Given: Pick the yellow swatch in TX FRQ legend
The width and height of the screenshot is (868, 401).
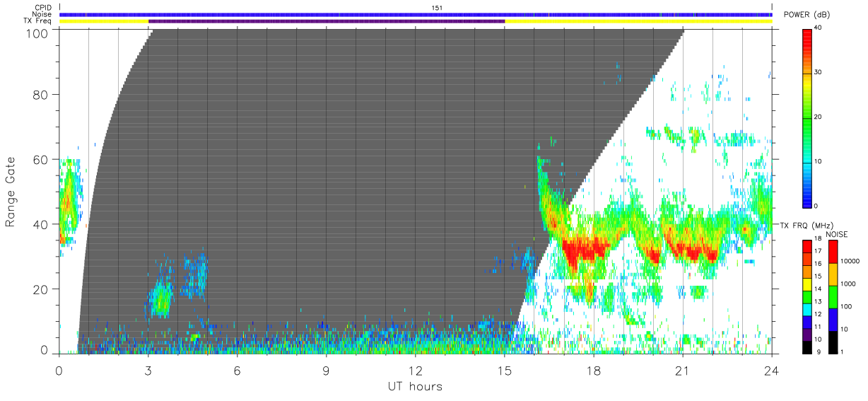Looking at the screenshot, I should (807, 284).
